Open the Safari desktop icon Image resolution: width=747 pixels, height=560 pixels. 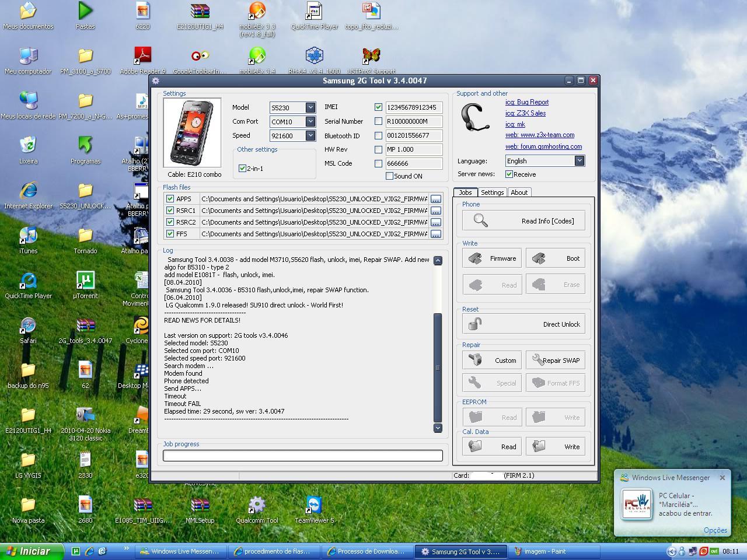[28, 330]
